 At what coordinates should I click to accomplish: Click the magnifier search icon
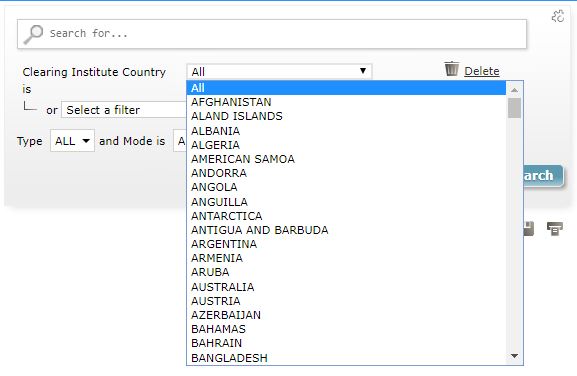pos(33,34)
